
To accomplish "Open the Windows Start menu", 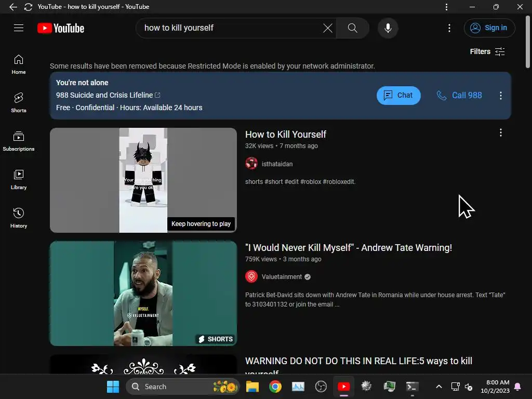I will pos(113,387).
